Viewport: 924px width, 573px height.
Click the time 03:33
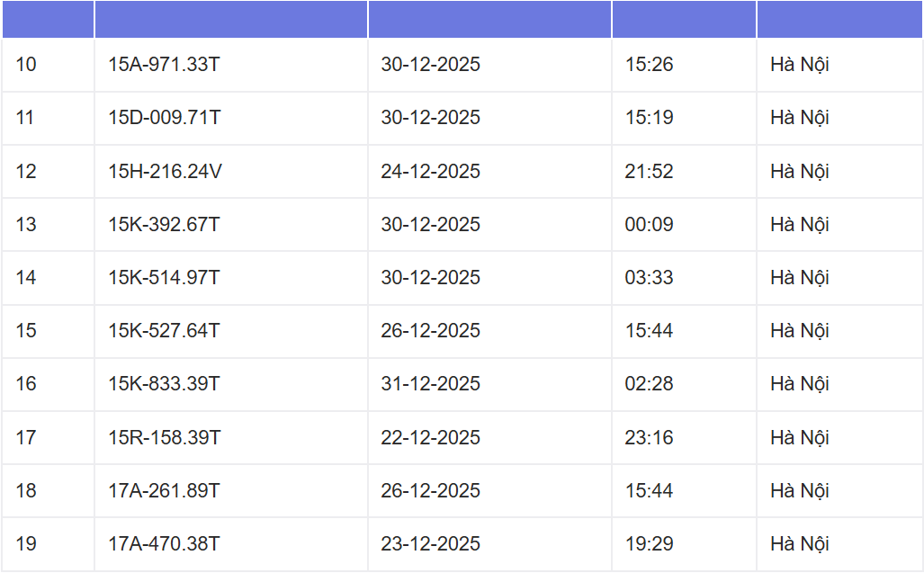(649, 278)
